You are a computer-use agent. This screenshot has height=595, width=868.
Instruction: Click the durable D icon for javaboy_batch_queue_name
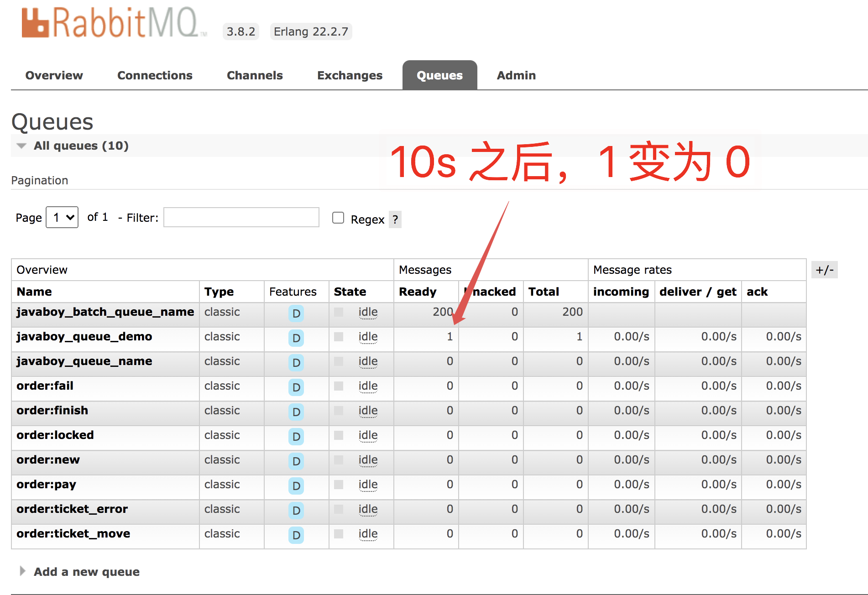tap(296, 314)
